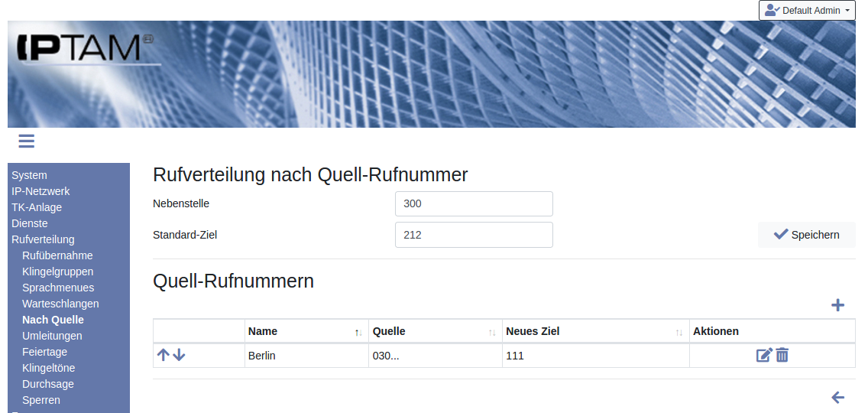This screenshot has width=868, height=413.
Task: Move the Berlin entry up
Action: [164, 355]
